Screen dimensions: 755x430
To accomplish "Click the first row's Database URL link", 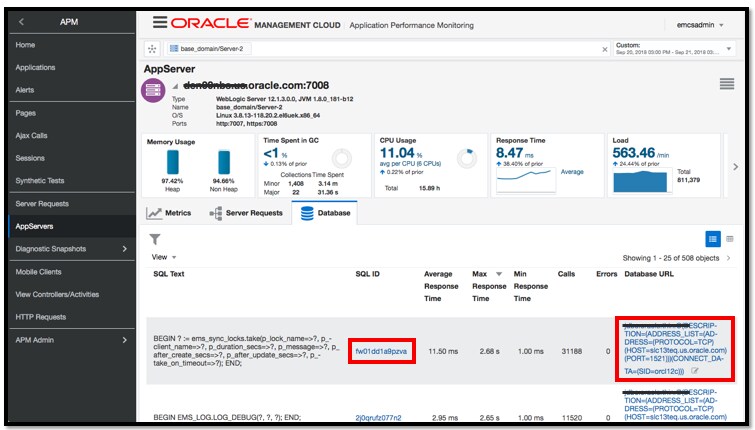I will click(x=675, y=349).
